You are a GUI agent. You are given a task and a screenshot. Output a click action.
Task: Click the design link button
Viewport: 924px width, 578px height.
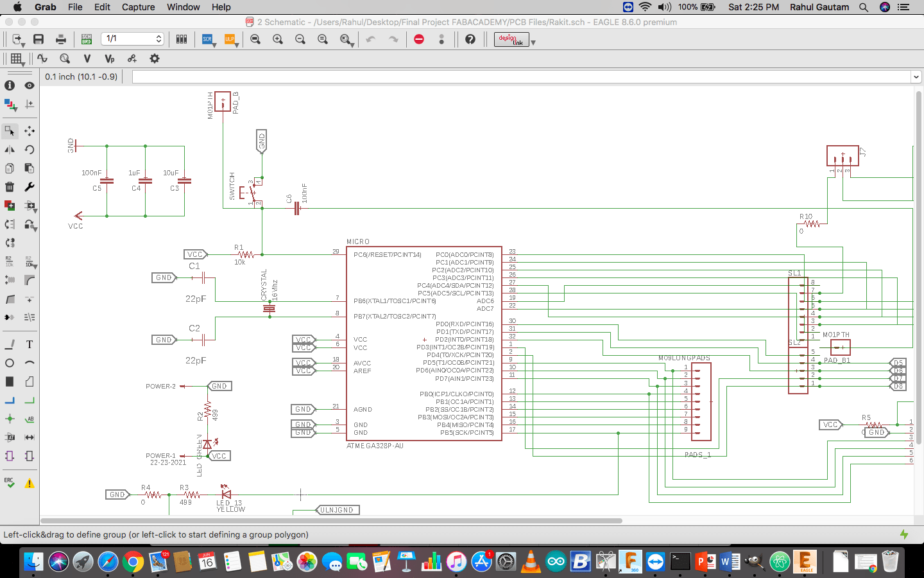[x=511, y=39]
